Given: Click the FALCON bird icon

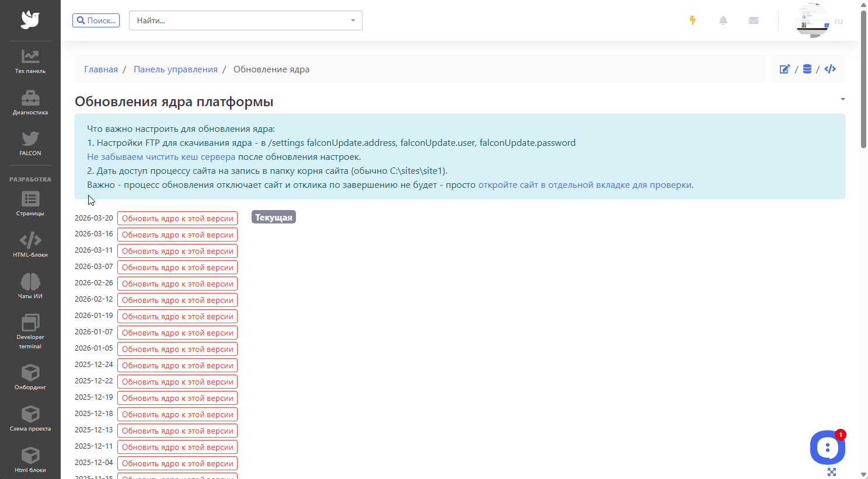Looking at the screenshot, I should coord(30,143).
